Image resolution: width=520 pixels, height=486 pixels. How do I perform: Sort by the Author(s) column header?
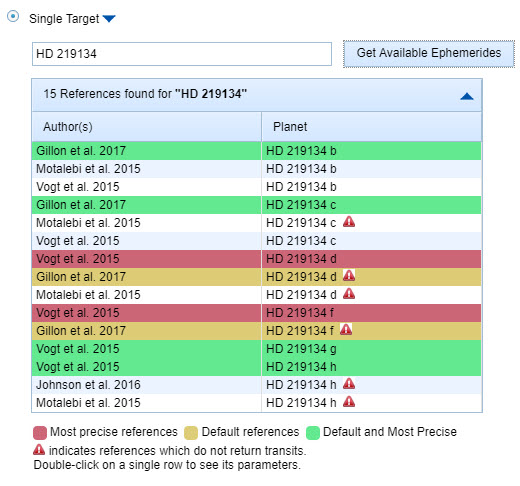coord(147,127)
